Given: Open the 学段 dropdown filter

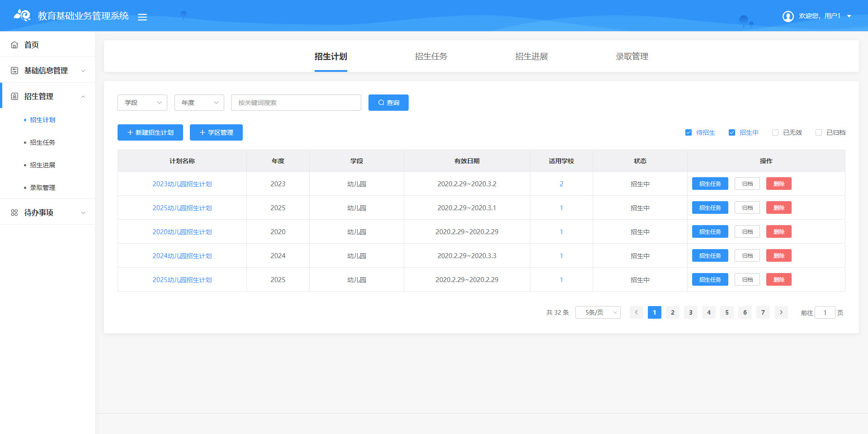Looking at the screenshot, I should click(142, 103).
